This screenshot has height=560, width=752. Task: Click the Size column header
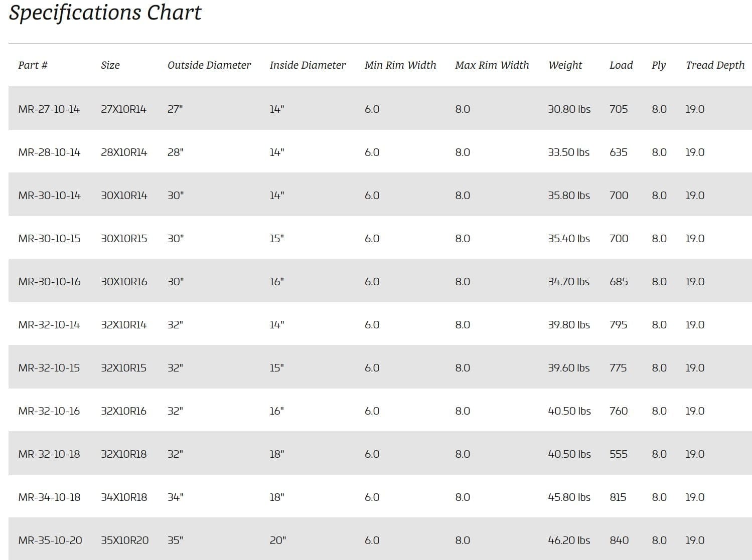[110, 65]
